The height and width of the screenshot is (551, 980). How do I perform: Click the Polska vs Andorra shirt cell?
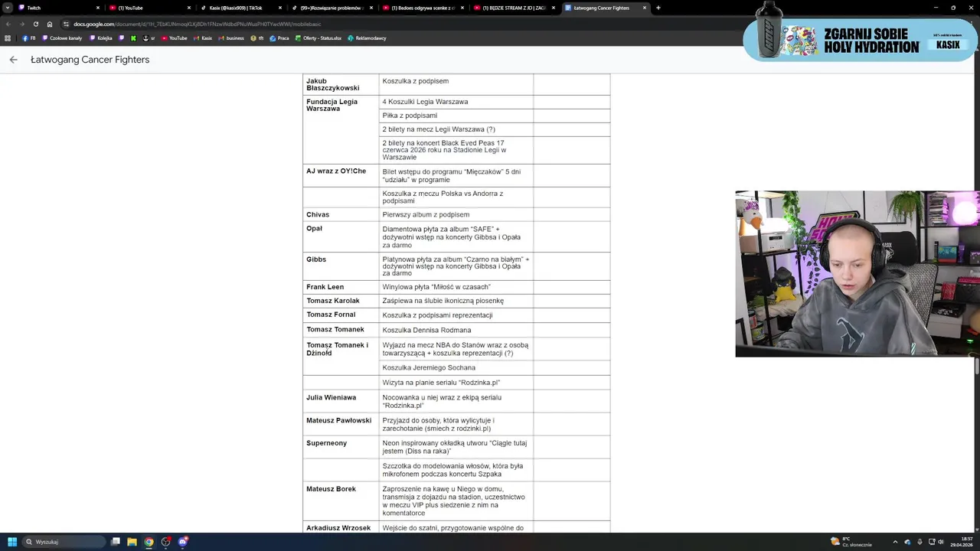(x=456, y=197)
